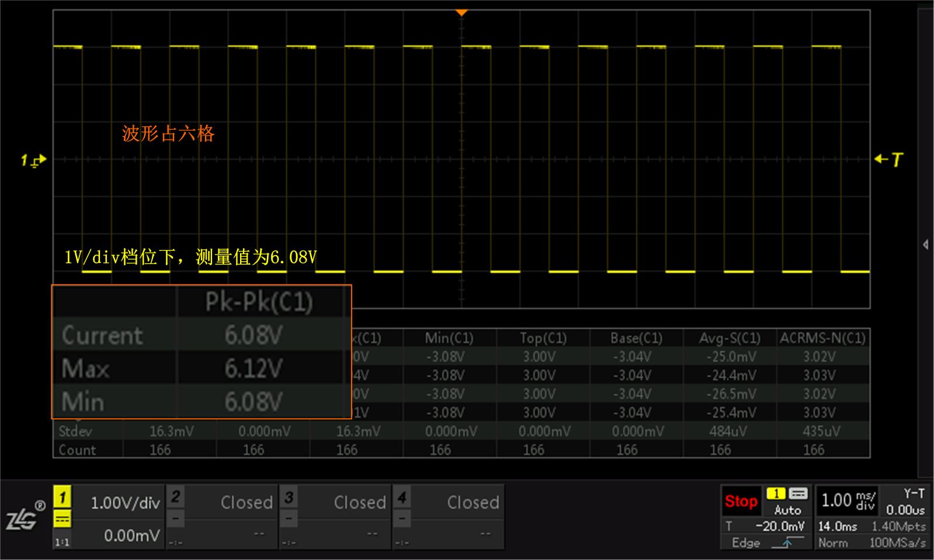Click the Closed label for channel 3
The height and width of the screenshot is (560, 934).
pyautogui.click(x=360, y=502)
